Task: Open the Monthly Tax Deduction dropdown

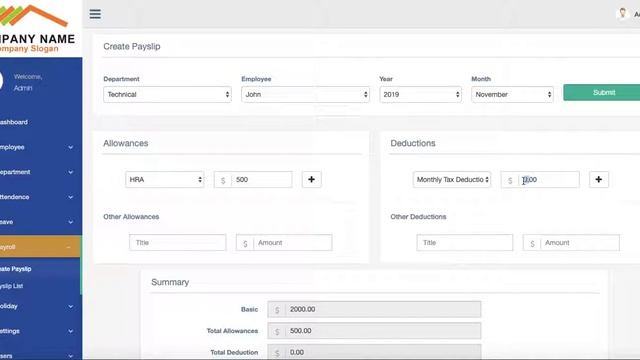Action: pos(452,180)
